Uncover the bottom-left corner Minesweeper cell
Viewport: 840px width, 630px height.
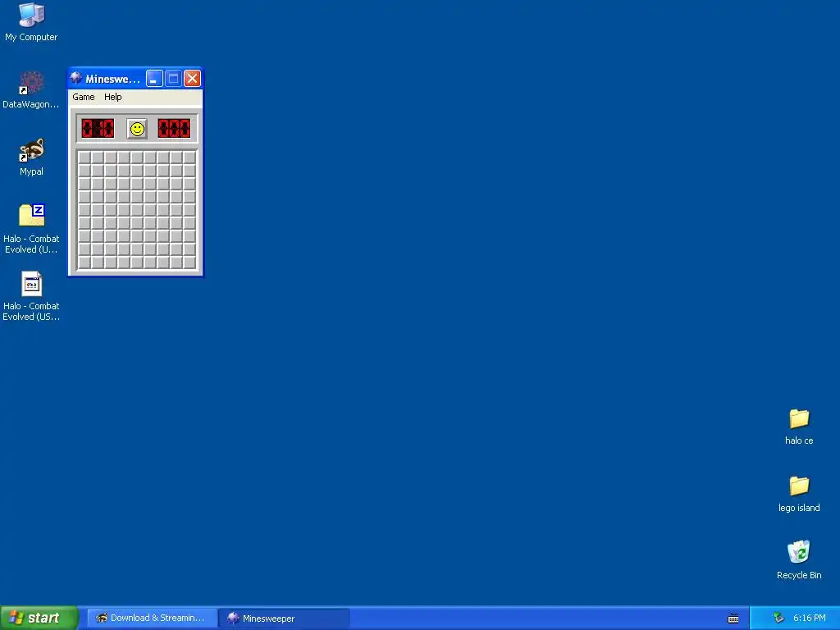tap(84, 262)
